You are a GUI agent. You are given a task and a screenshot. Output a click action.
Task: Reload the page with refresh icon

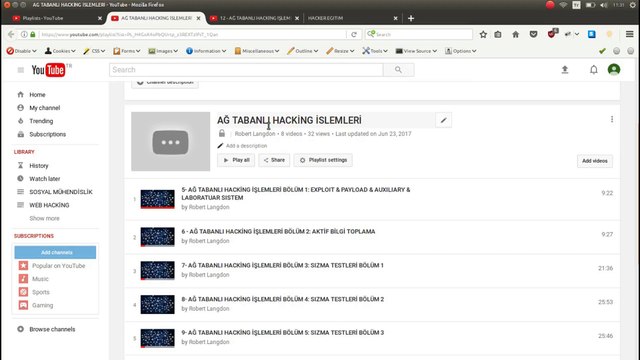coord(354,34)
